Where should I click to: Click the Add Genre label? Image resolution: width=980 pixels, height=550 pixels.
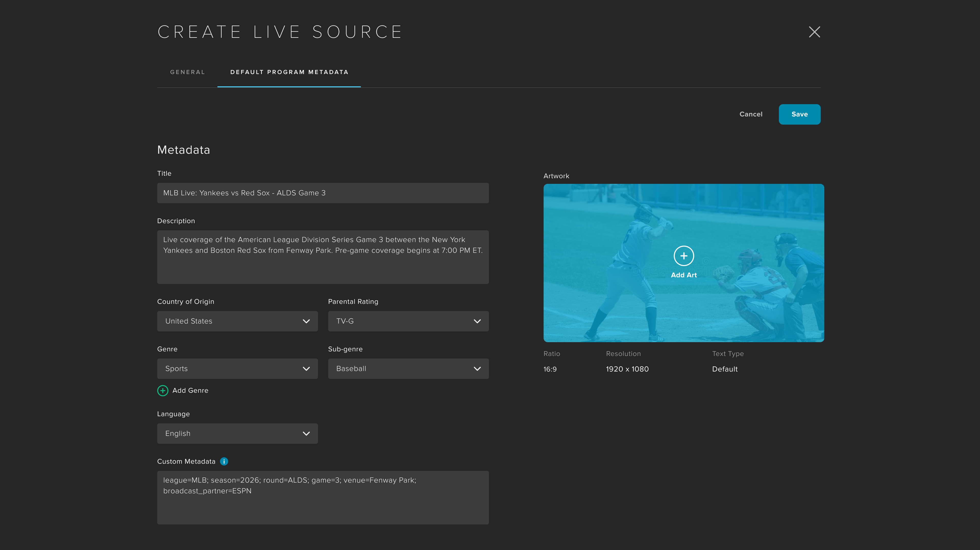pos(190,390)
